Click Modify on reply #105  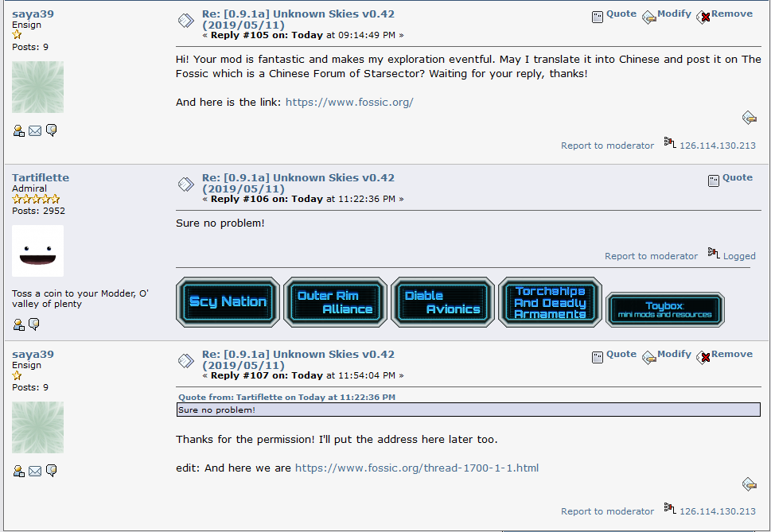click(x=673, y=14)
